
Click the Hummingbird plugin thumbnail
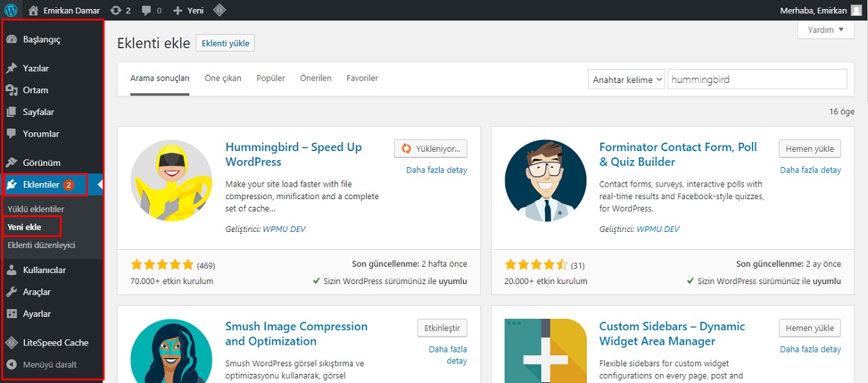click(171, 181)
